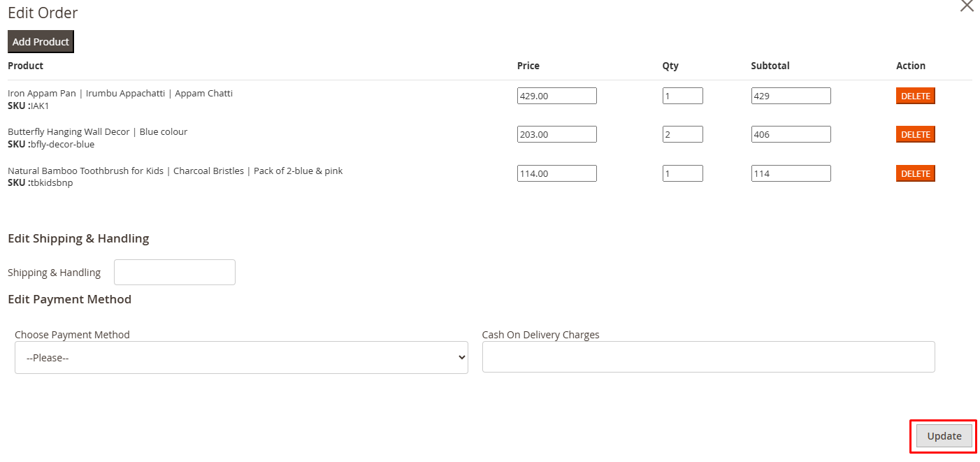Close the Edit Order dialog

tap(967, 6)
